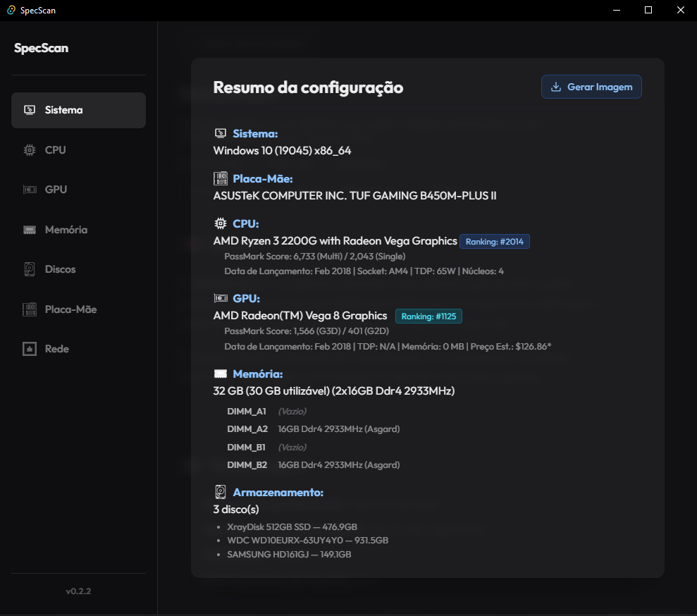Screen dimensions: 697x616
Task: Maximize the SpecScan window
Action: click(x=648, y=10)
